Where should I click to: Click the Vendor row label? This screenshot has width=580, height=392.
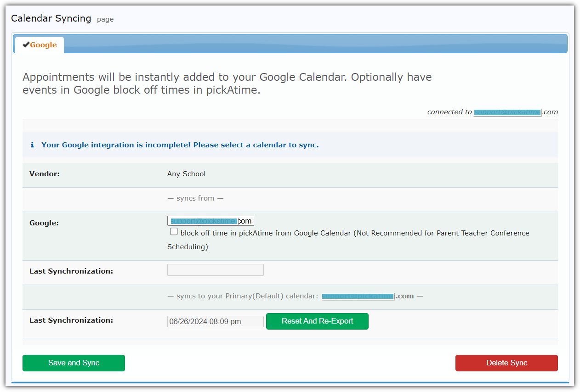(45, 174)
